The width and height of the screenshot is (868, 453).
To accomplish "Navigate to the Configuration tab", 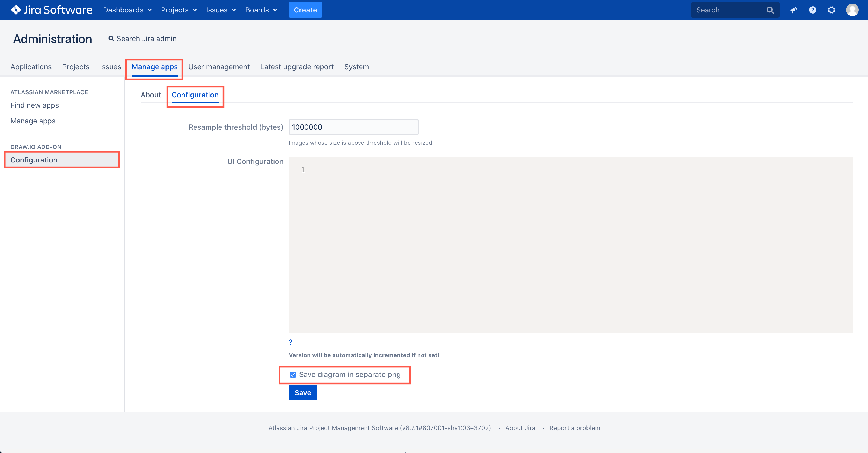I will 195,94.
